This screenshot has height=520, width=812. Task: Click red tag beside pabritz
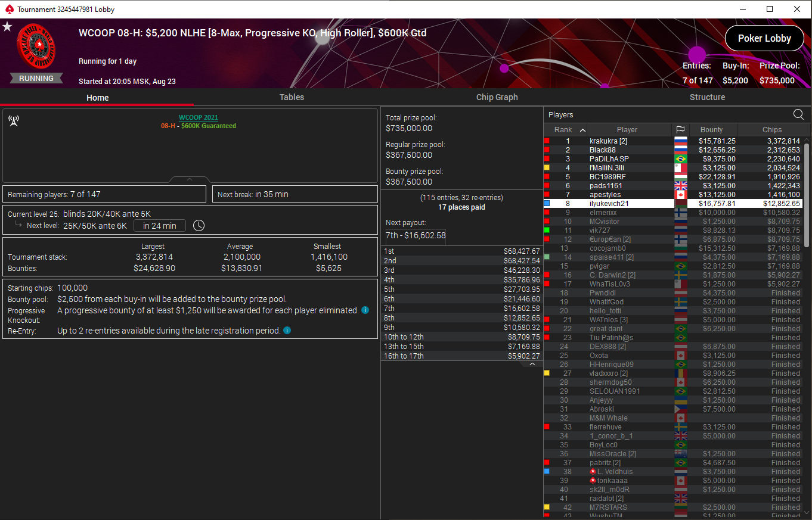pyautogui.click(x=547, y=463)
